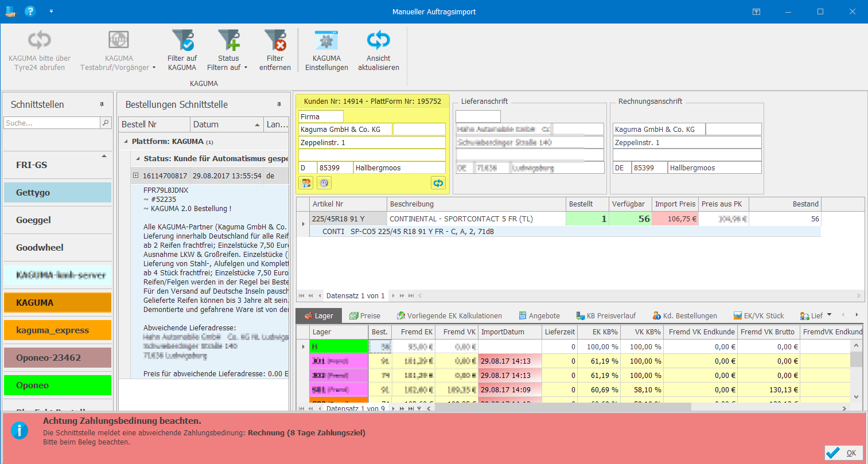
Task: Open the 'KB Preisverlauf' tab
Action: (606, 315)
